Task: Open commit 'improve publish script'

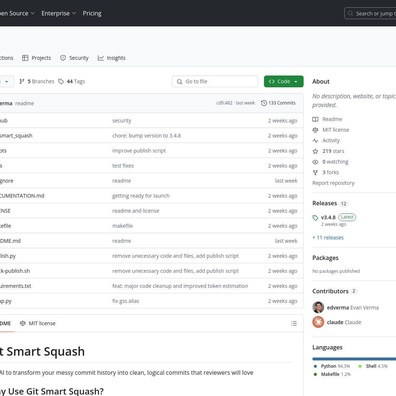Action: click(x=139, y=151)
